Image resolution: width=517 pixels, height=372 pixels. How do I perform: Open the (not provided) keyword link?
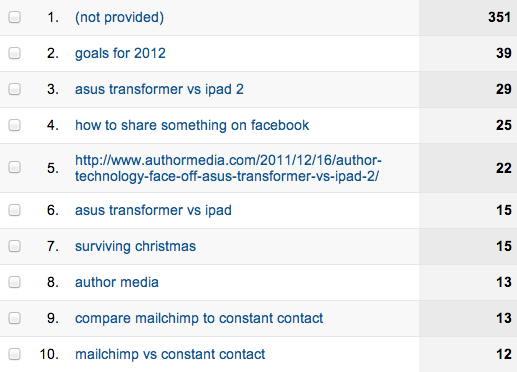point(119,17)
